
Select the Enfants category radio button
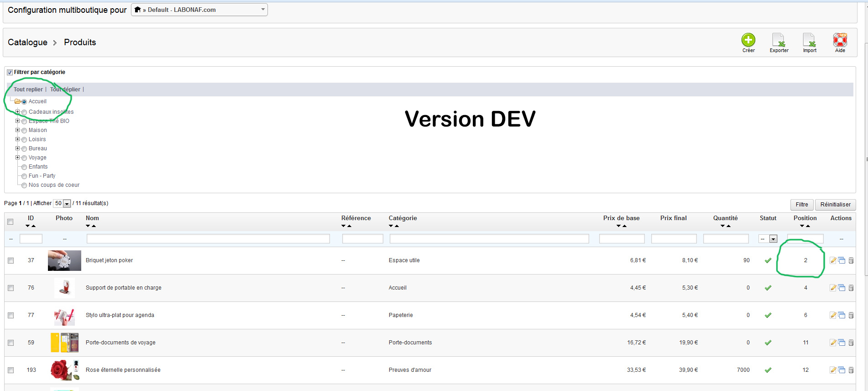[x=24, y=167]
